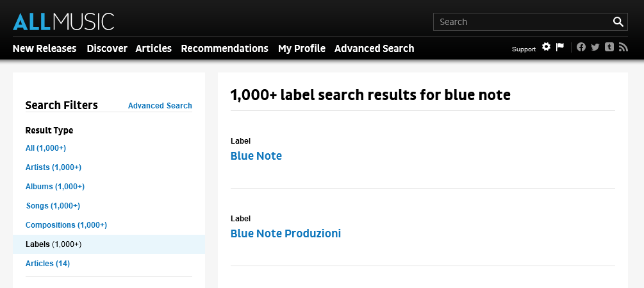
Task: Click Advanced Search link in filters panel
Action: click(160, 106)
